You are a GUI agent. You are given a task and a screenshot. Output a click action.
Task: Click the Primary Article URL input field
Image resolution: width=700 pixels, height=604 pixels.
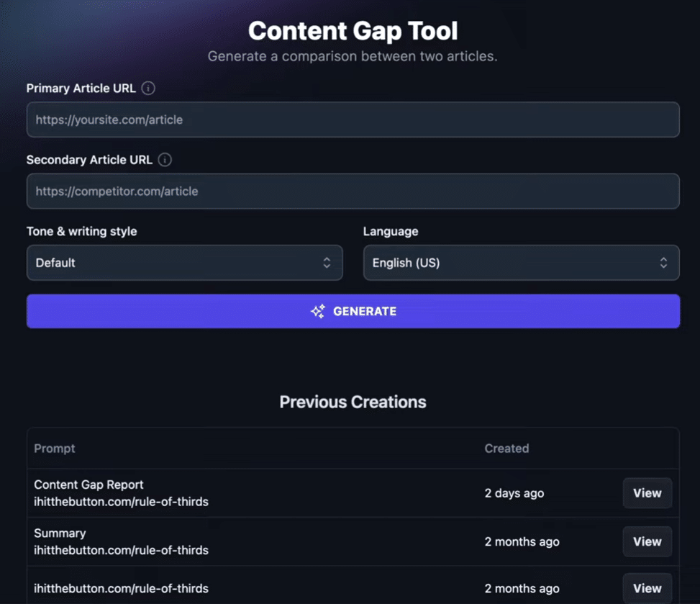click(353, 120)
